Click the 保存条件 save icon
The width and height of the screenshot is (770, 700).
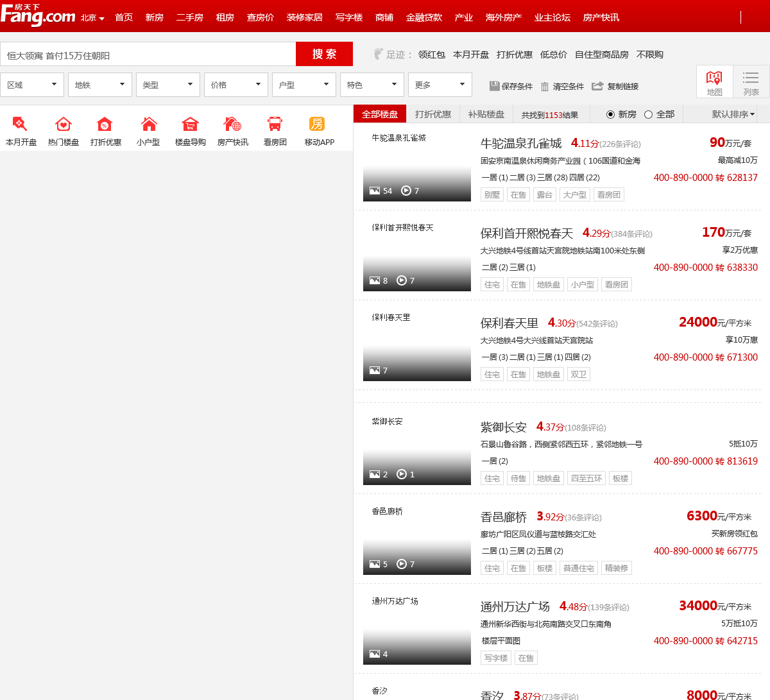tap(494, 86)
